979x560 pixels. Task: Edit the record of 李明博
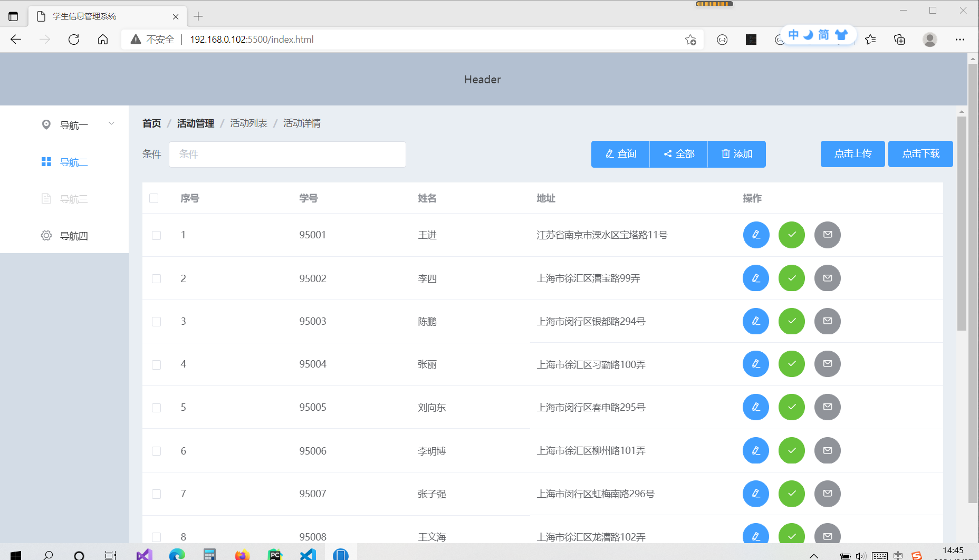(756, 451)
